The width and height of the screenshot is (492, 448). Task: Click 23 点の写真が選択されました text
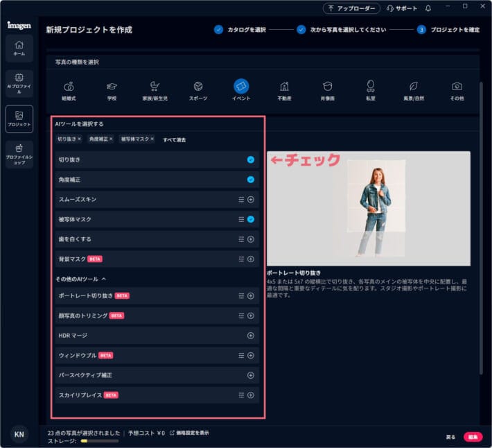(84, 433)
